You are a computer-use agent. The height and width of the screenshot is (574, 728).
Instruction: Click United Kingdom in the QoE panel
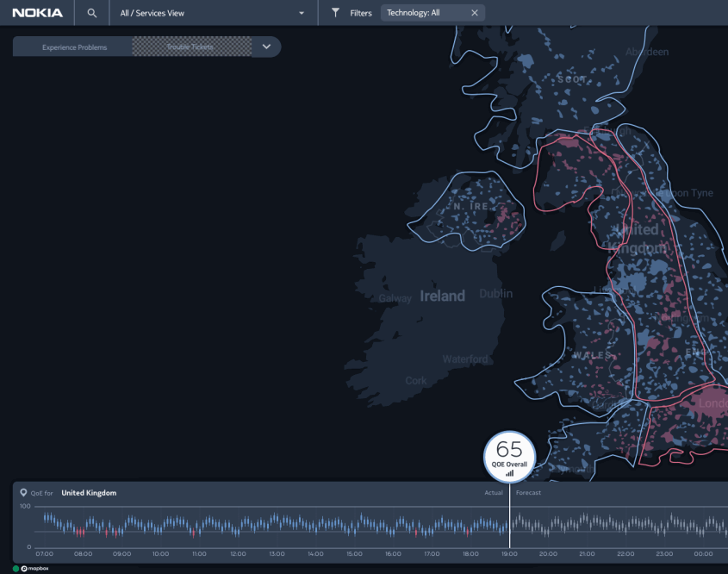point(89,493)
